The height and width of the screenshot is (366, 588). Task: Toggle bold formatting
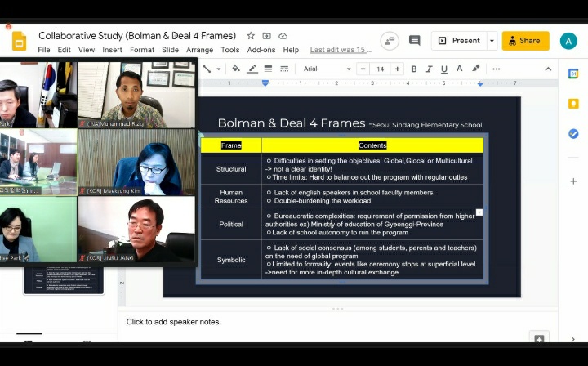pos(413,69)
